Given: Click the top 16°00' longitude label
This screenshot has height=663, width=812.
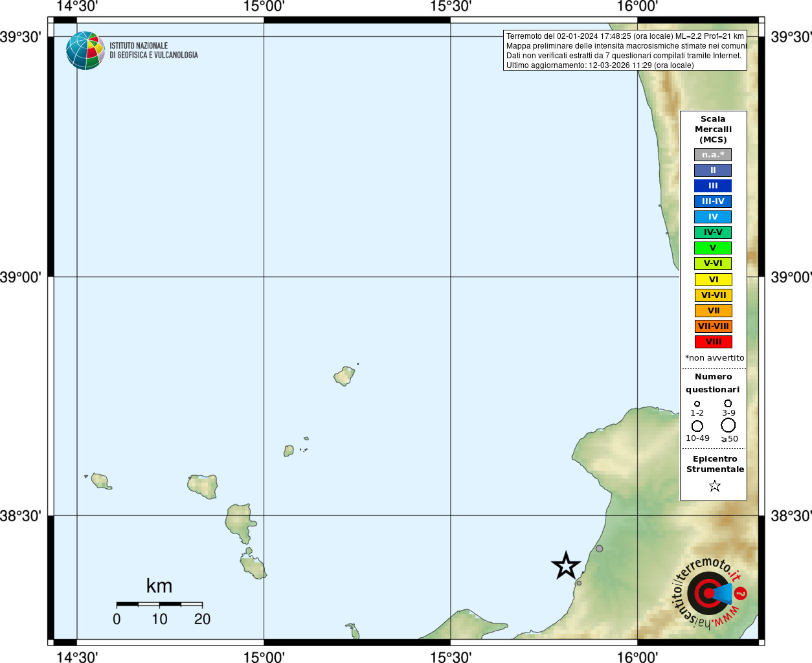Looking at the screenshot, I should click(x=637, y=6).
